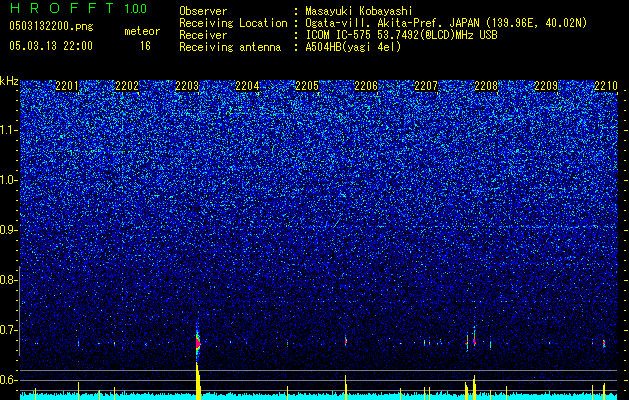Screen dimensions: 629x400
Task: Click the 2204 time marker
Action: pyautogui.click(x=247, y=86)
